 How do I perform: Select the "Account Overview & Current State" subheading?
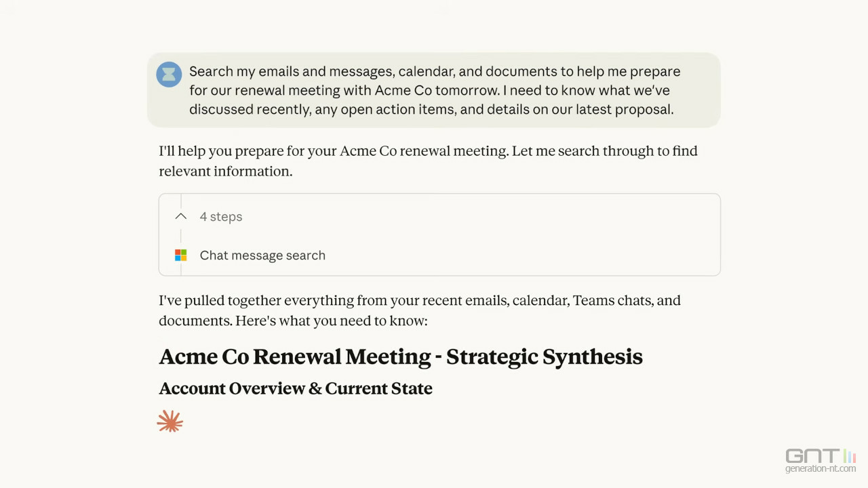pos(296,388)
